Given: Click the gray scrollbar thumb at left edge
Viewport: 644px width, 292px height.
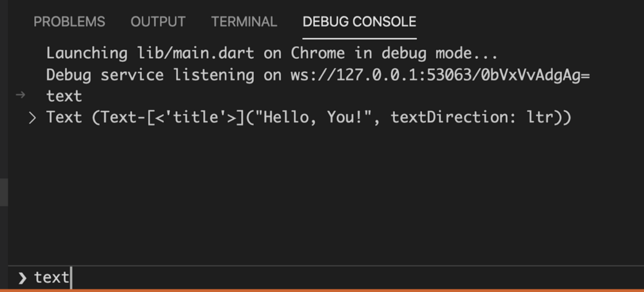Looking at the screenshot, I should click(x=4, y=193).
